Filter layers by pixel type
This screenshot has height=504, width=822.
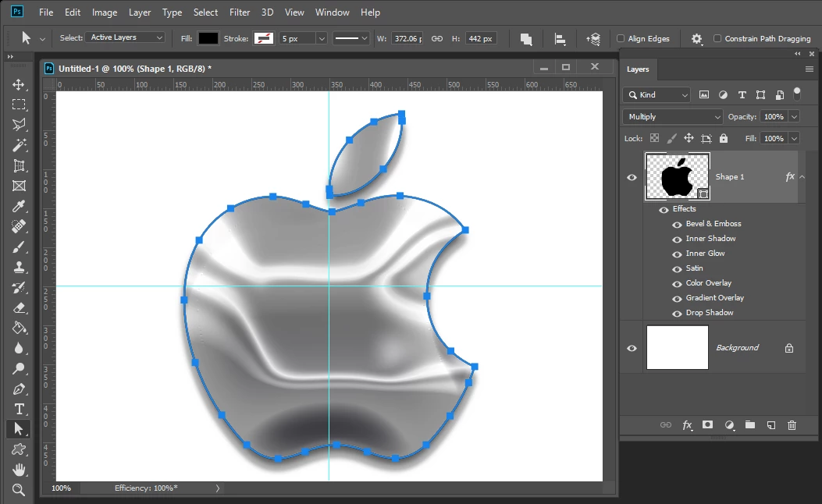(x=704, y=95)
